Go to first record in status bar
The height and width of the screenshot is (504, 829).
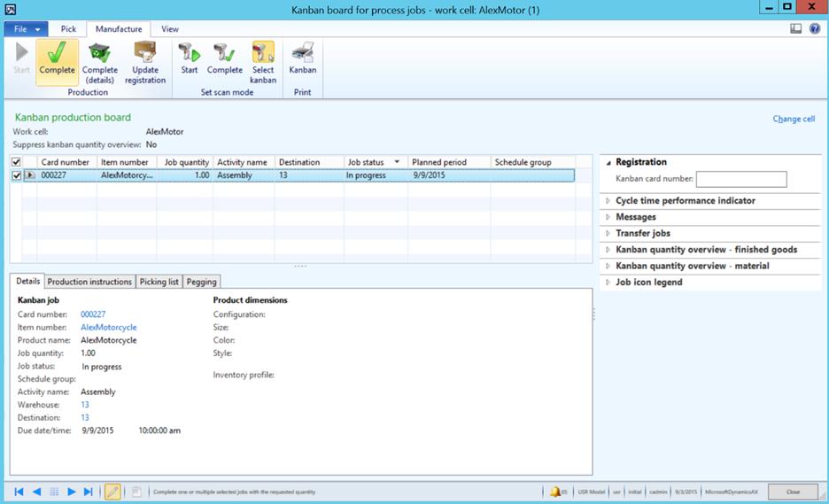(x=19, y=492)
